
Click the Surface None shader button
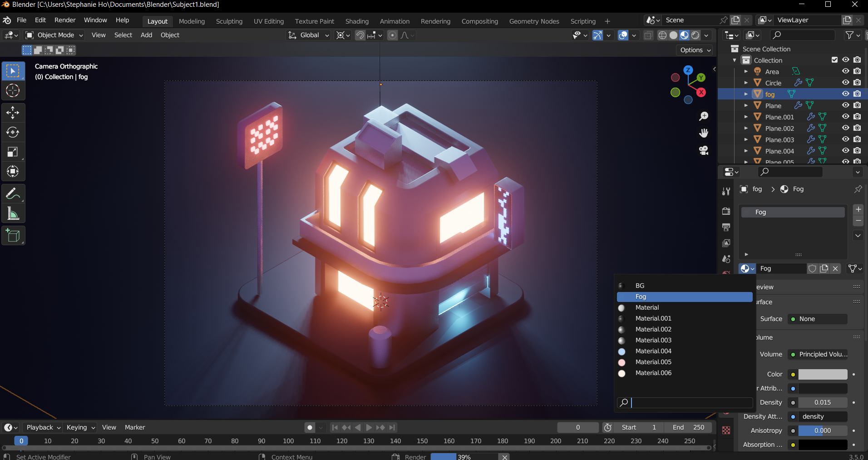tap(818, 319)
